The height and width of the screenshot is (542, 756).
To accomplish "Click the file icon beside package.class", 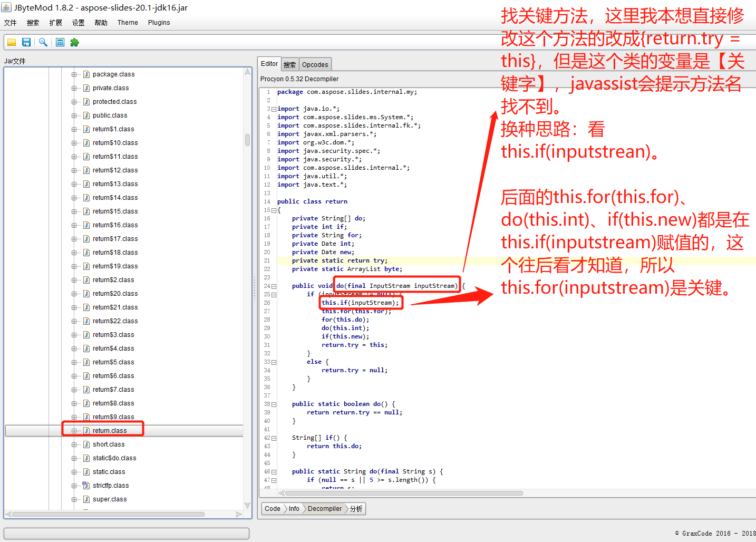I will pyautogui.click(x=86, y=74).
